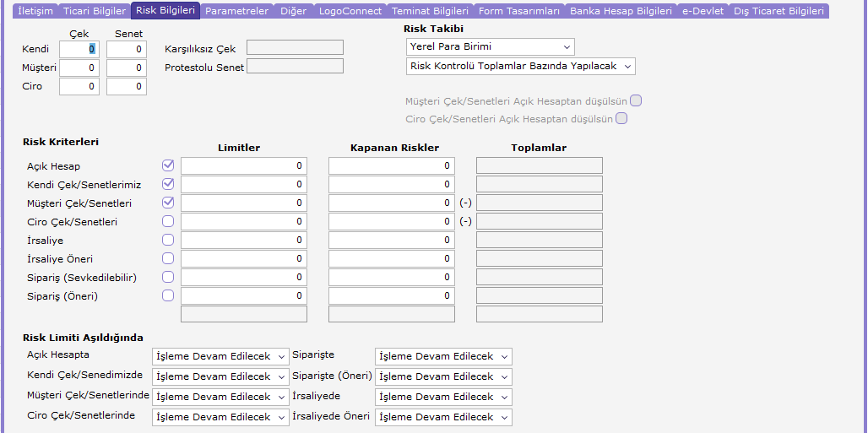This screenshot has height=433, width=868.
Task: Open the Açık Hesapta action dropdown
Action: click(x=220, y=356)
